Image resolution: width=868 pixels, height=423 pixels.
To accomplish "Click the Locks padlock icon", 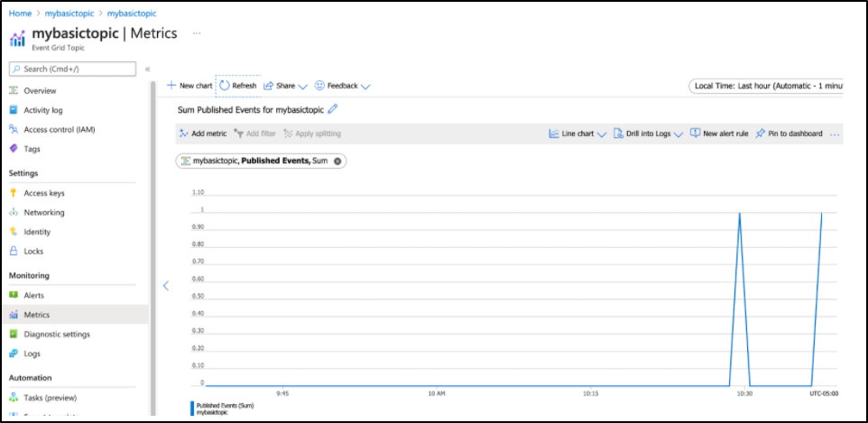I will [x=14, y=252].
